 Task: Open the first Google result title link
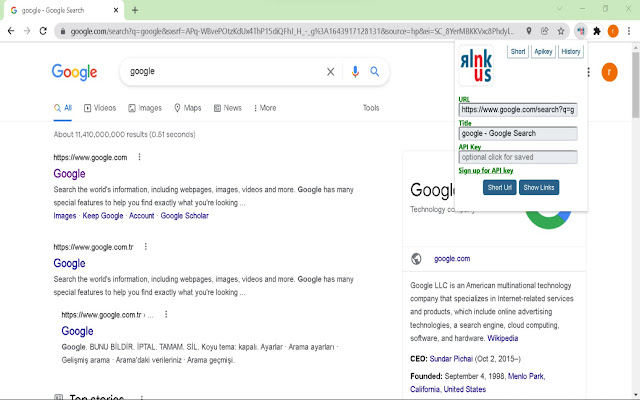[x=69, y=174]
